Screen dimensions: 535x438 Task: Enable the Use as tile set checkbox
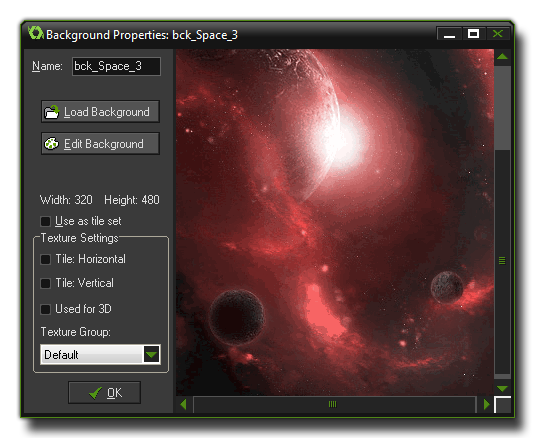click(x=45, y=221)
